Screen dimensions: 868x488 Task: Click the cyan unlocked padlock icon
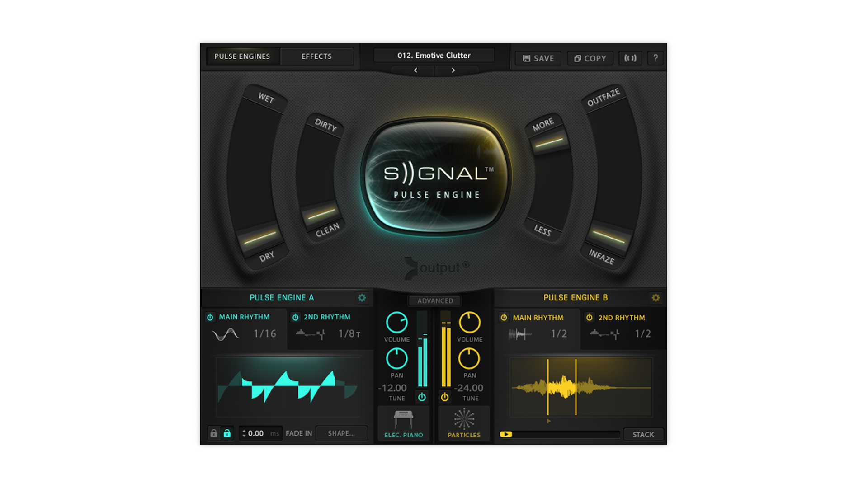(227, 433)
